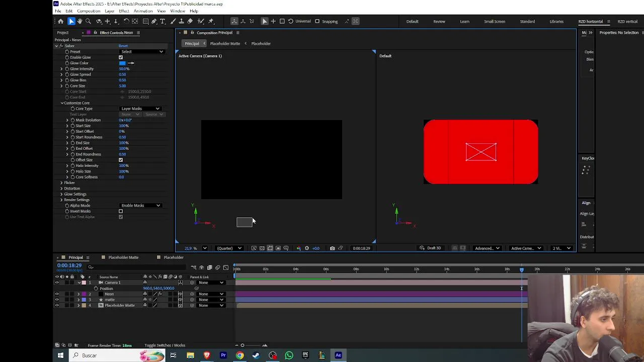
Task: Toggle the Invert Masks checkbox
Action: click(x=121, y=211)
